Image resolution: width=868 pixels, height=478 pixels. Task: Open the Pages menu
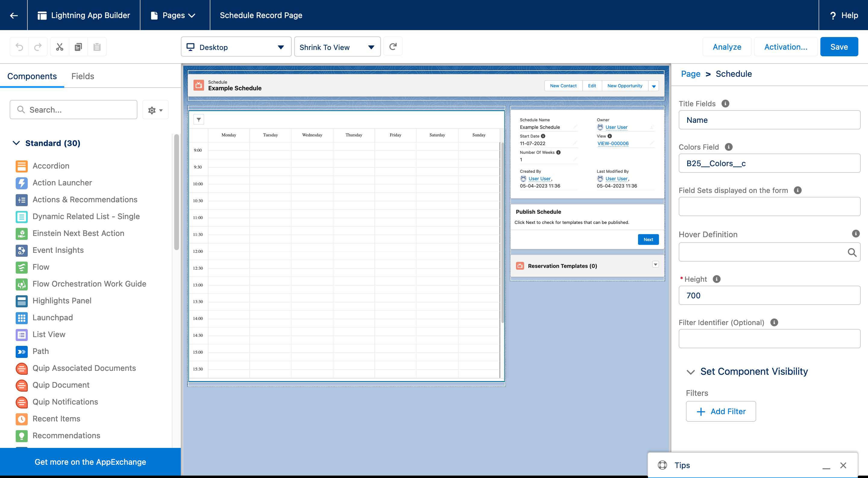point(174,15)
